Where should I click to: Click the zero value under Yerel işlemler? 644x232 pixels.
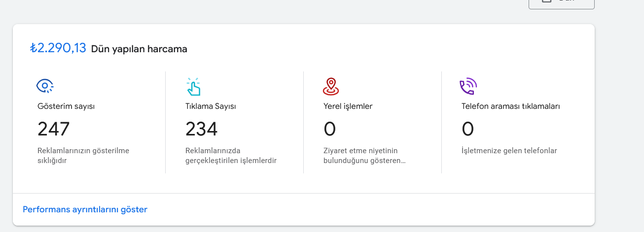pyautogui.click(x=330, y=129)
